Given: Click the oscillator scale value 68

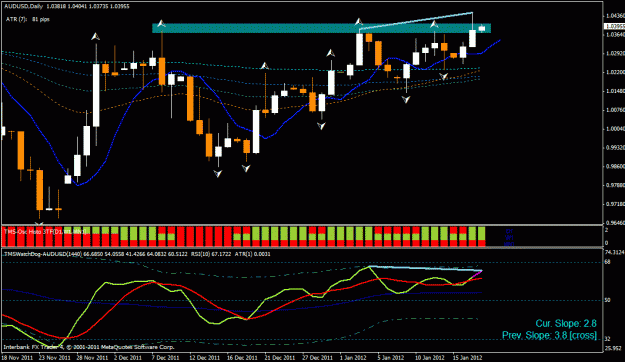Looking at the screenshot, I should 607,262.
